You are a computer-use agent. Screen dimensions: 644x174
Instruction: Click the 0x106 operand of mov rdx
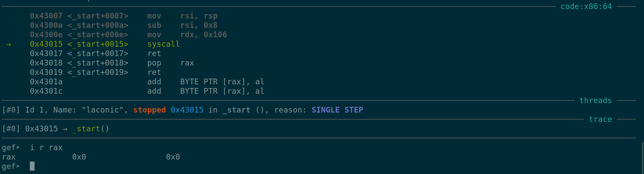click(x=215, y=35)
